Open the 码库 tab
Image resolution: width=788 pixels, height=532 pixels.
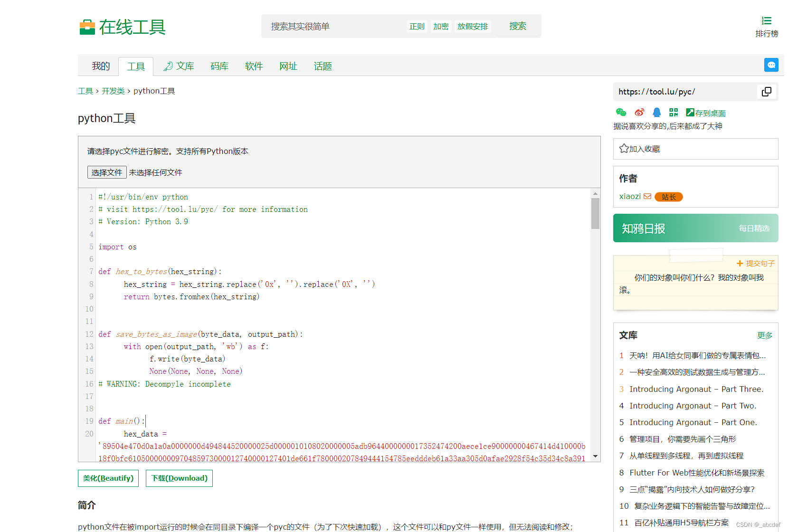pyautogui.click(x=219, y=66)
